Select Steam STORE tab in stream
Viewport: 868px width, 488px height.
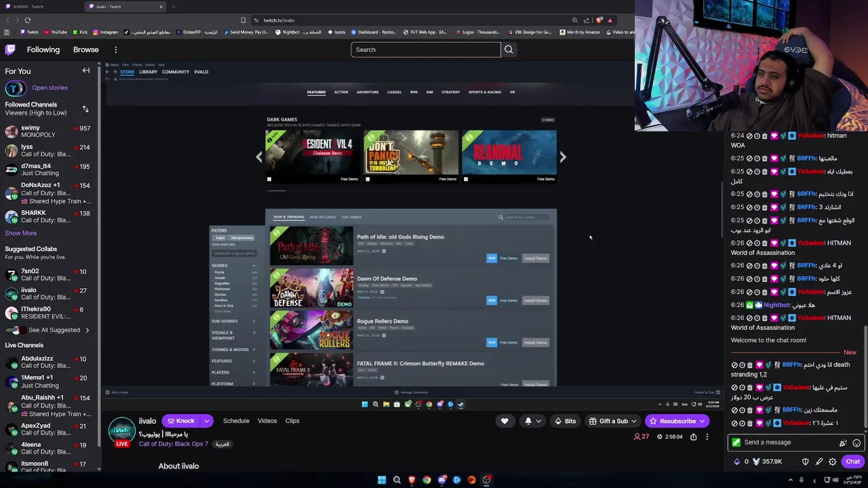pos(127,72)
